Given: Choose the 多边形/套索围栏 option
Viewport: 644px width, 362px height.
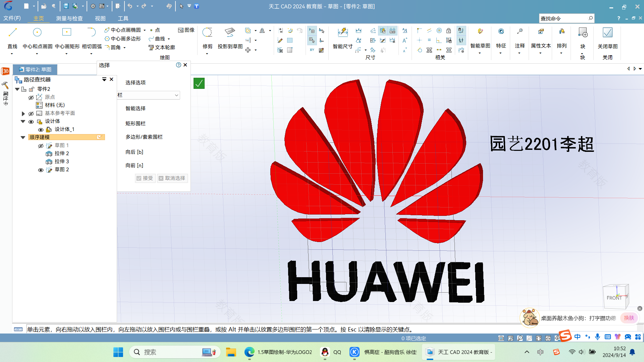Looking at the screenshot, I should coord(144,137).
